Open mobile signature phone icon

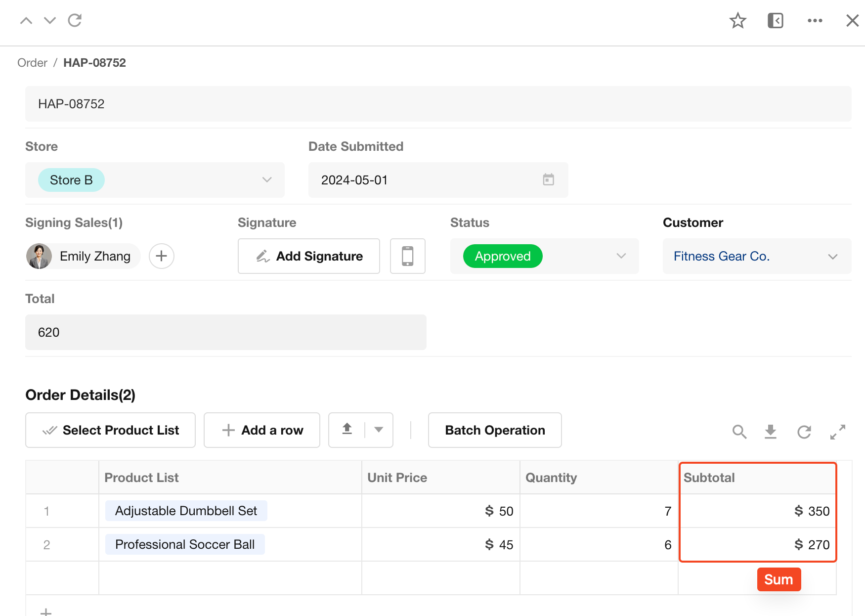pyautogui.click(x=407, y=256)
